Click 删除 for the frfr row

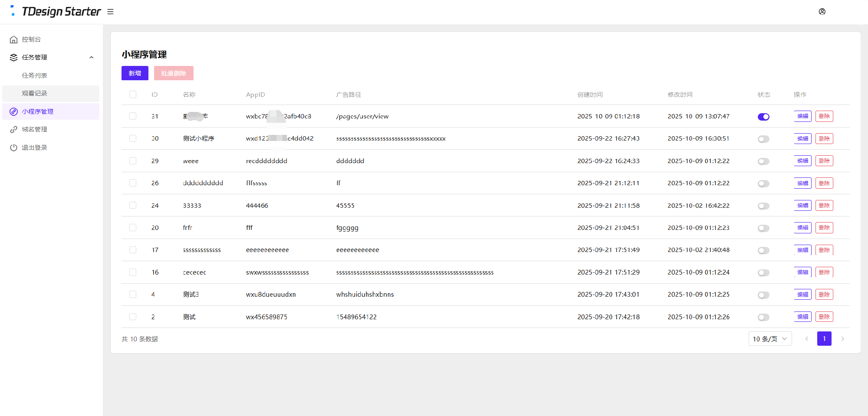click(824, 228)
